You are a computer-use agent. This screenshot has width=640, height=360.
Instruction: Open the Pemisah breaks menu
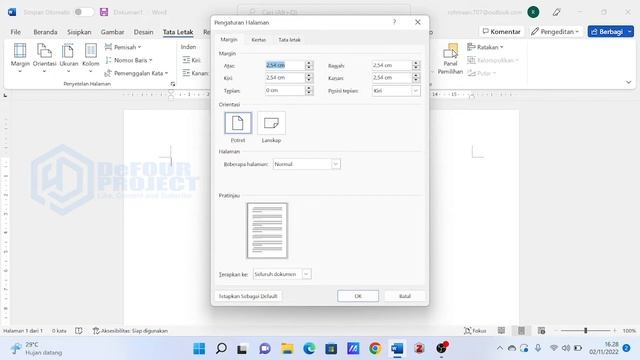[123, 47]
